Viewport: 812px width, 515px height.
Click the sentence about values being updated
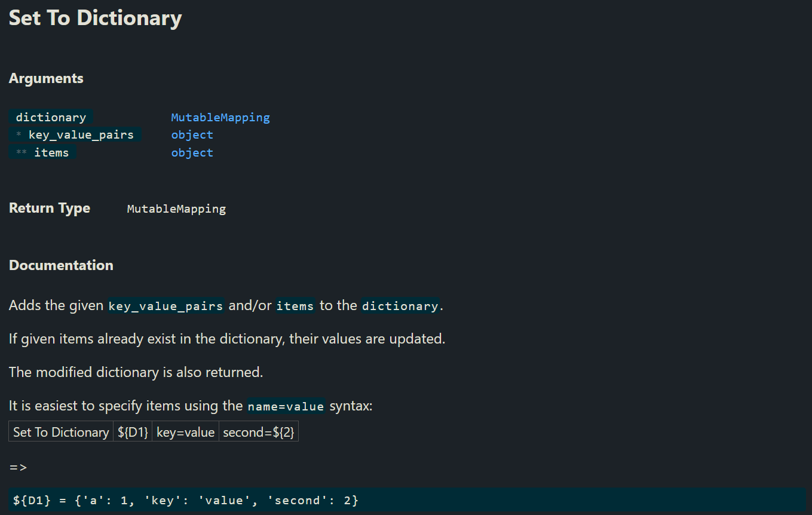(x=227, y=339)
